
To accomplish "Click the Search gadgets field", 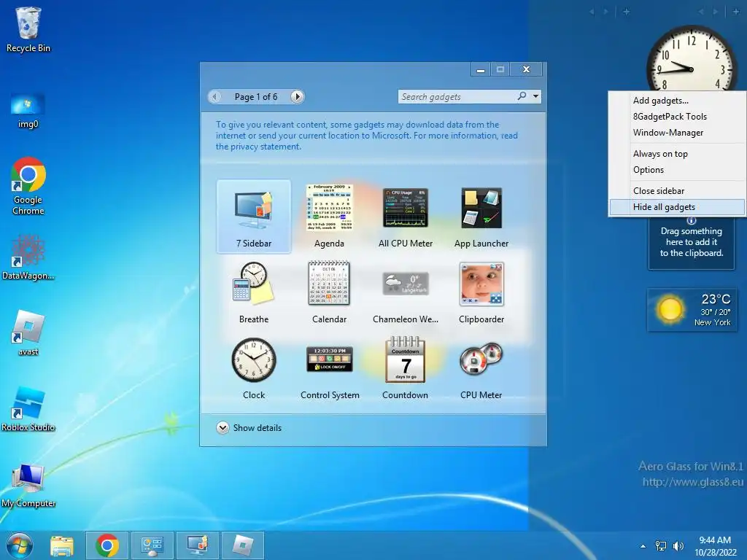I will click(457, 97).
